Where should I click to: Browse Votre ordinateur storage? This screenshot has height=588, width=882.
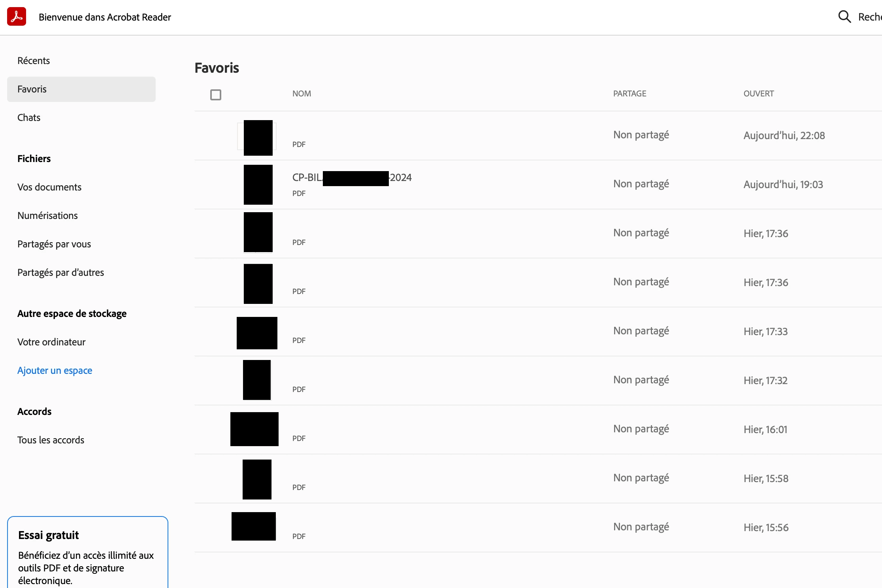pos(51,342)
